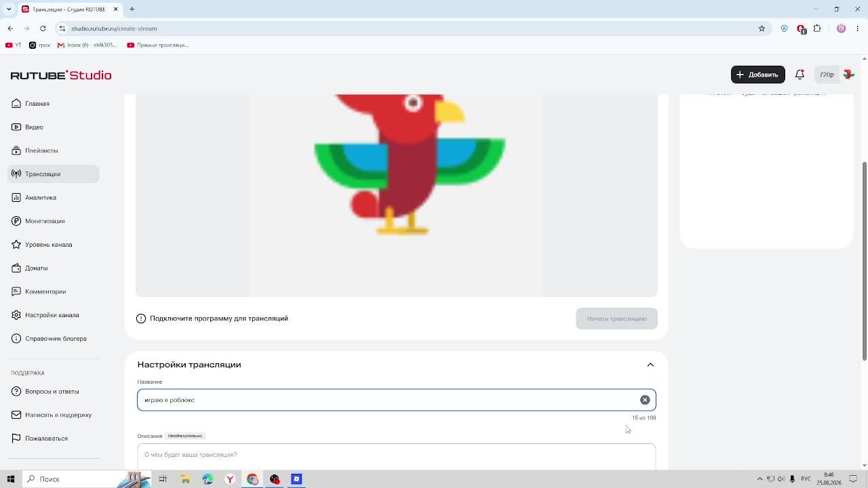
Task: Click the Настройки канала gear icon
Action: 16,315
